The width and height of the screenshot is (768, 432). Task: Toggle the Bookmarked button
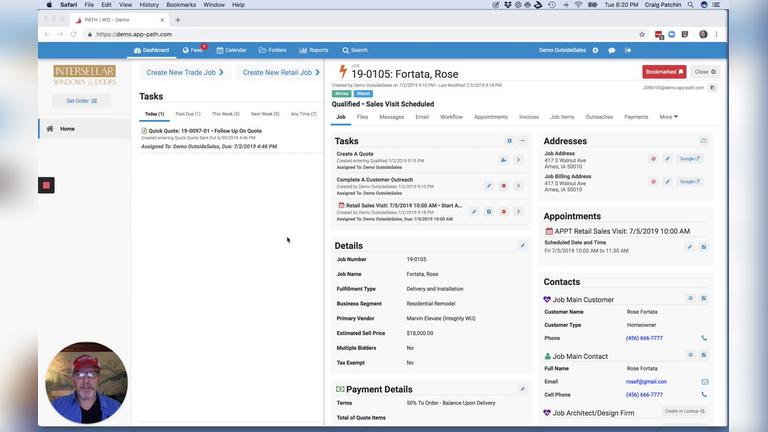tap(664, 72)
